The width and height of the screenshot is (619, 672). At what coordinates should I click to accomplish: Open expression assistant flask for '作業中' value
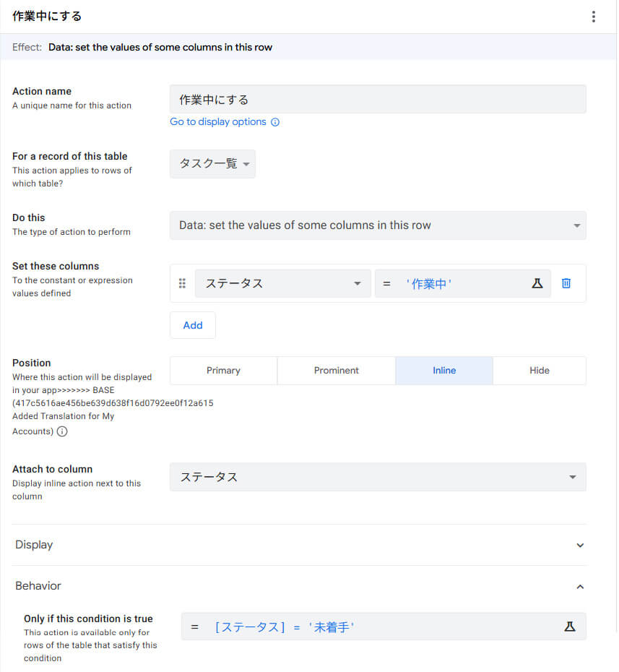pyautogui.click(x=537, y=283)
